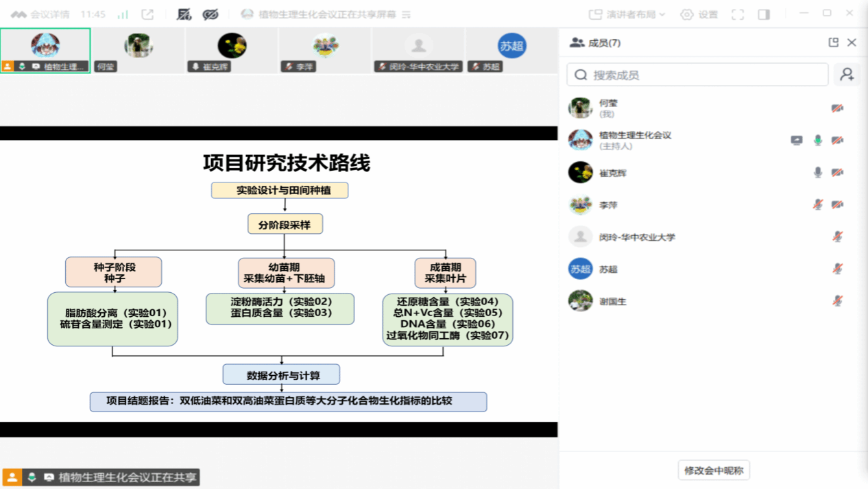
Task: Open 设置 settings gear
Action: click(699, 14)
